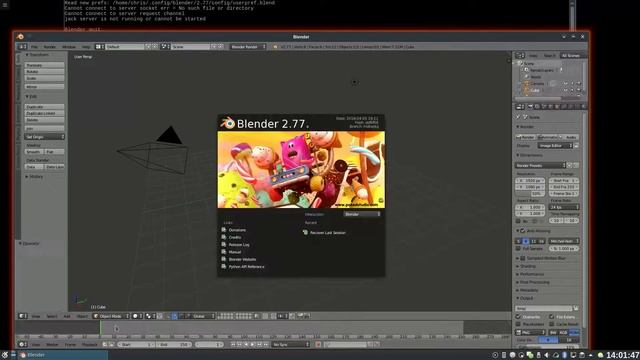Click the Python API Reference icon

coord(224,267)
